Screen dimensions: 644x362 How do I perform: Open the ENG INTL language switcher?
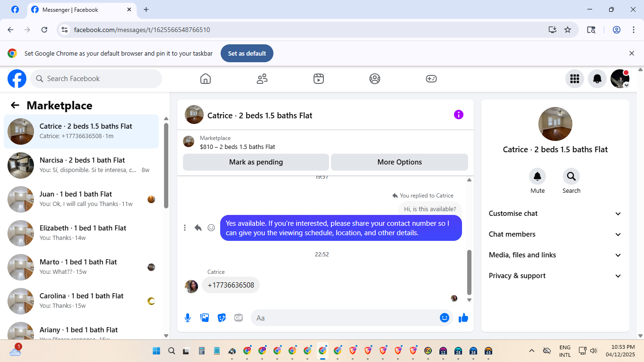tap(565, 351)
